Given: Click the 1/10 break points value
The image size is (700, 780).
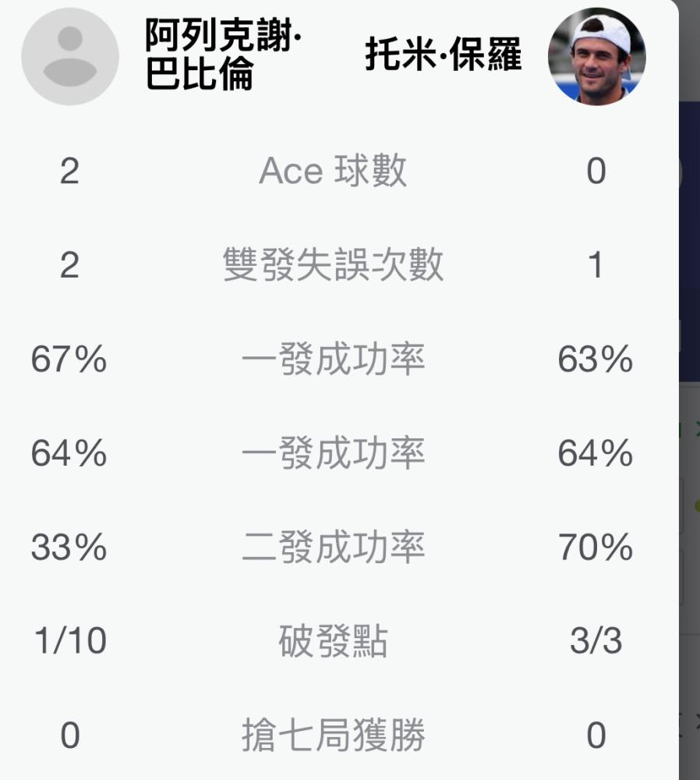Looking at the screenshot, I should tap(70, 640).
